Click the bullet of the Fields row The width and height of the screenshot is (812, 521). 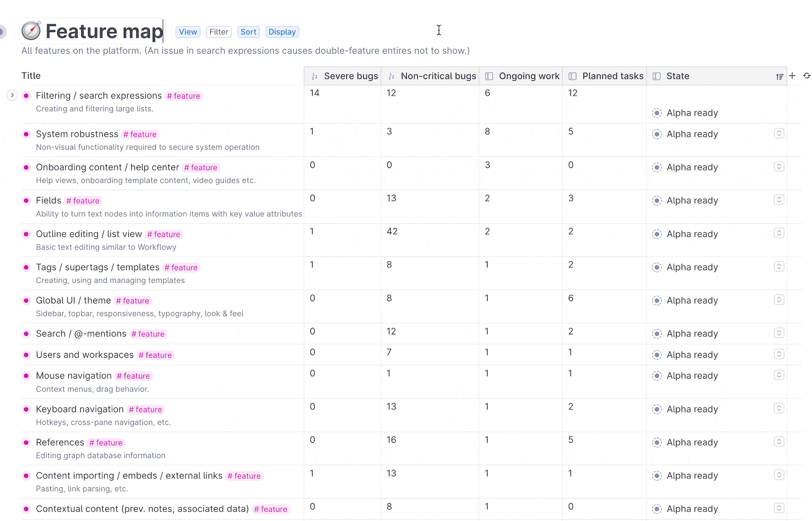click(26, 200)
